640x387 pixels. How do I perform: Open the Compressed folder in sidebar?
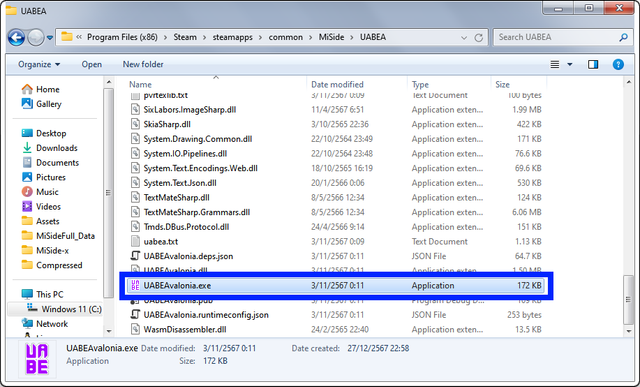point(52,266)
